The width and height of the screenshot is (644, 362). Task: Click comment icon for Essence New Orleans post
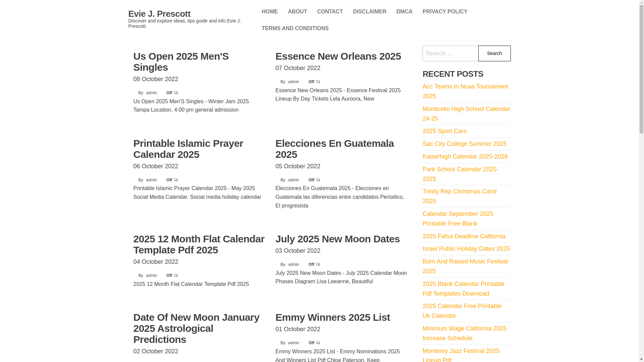coord(318,82)
